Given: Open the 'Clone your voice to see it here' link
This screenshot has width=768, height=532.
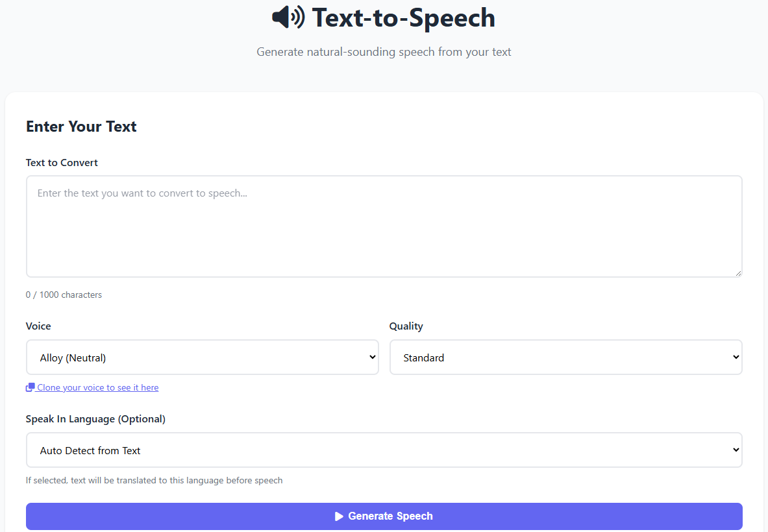Looking at the screenshot, I should [x=97, y=387].
